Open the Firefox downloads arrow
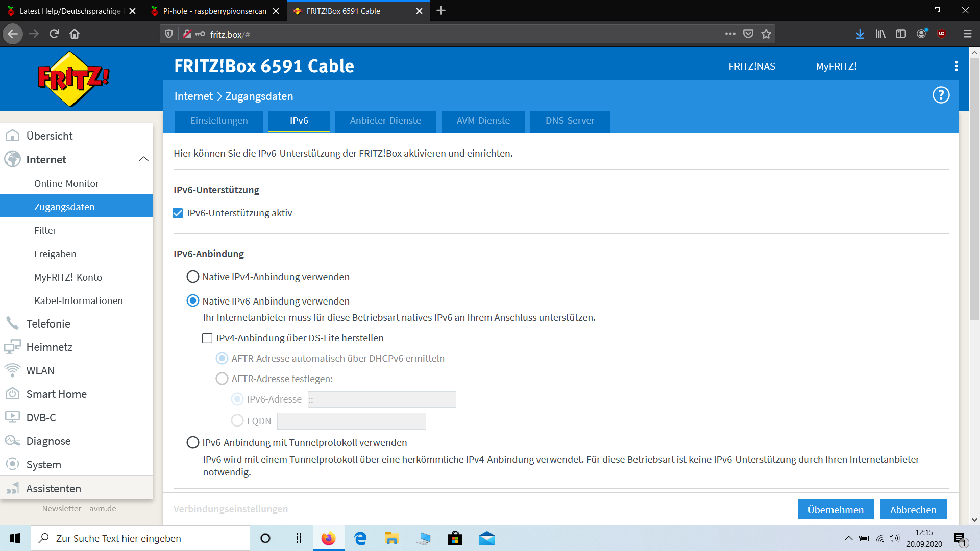 pos(860,34)
